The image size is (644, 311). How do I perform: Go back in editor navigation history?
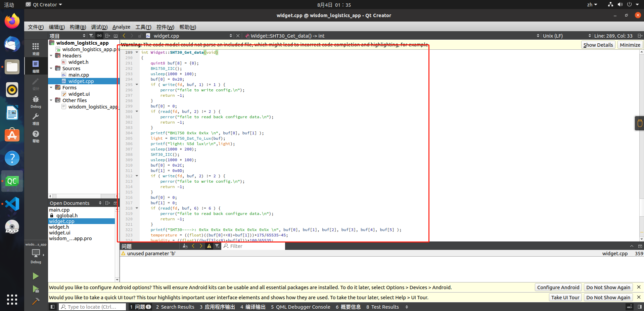click(124, 36)
